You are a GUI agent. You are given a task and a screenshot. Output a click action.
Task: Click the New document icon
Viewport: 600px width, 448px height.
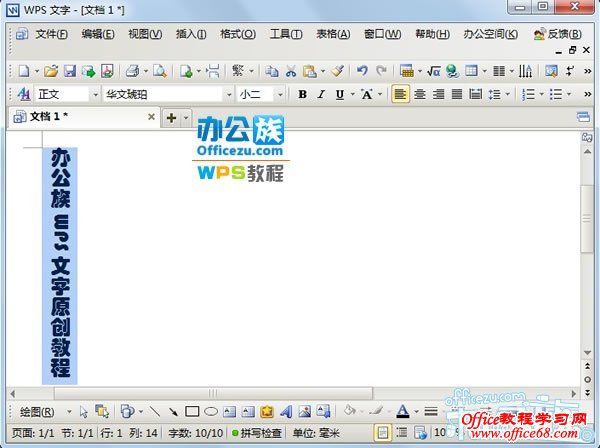pyautogui.click(x=24, y=71)
